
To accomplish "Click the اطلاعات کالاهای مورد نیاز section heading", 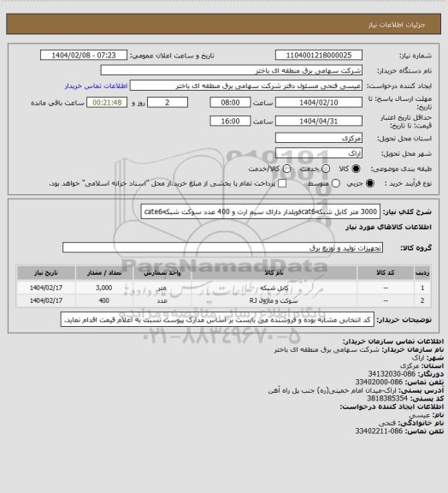I will 389,227.
